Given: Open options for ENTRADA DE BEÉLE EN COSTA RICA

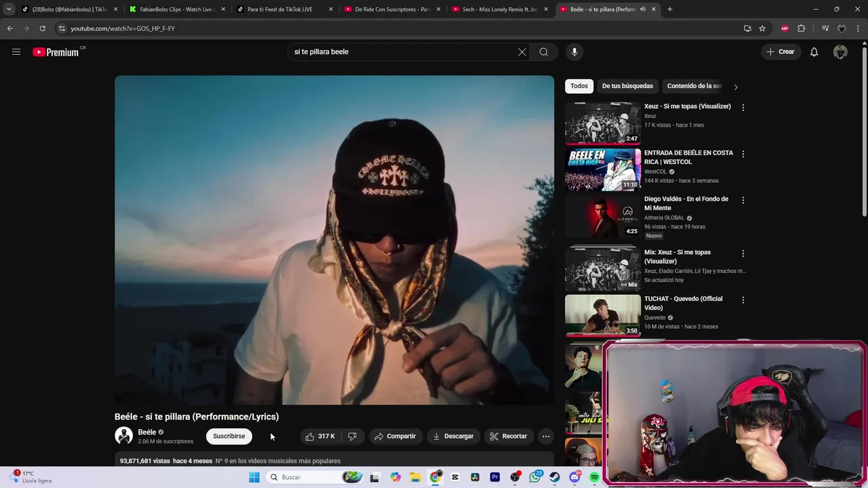Looking at the screenshot, I should (743, 154).
